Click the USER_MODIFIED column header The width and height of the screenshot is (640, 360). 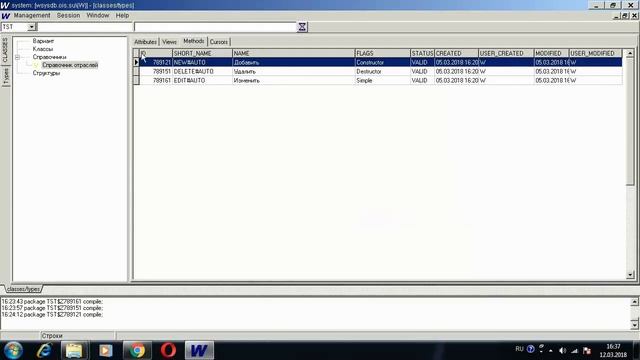[596, 53]
